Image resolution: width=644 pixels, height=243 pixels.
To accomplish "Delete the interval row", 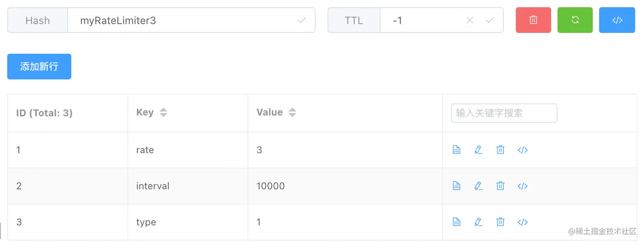I will coord(500,186).
